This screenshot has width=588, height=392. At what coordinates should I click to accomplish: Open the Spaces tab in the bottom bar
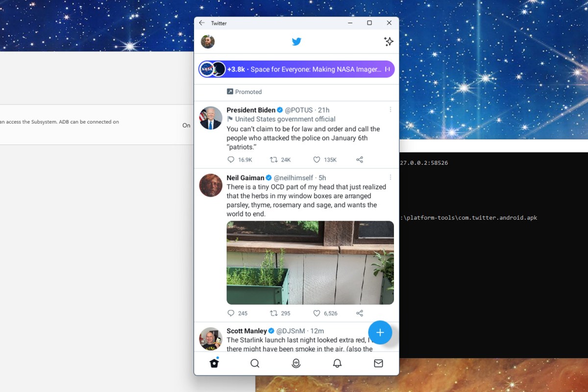pyautogui.click(x=296, y=363)
